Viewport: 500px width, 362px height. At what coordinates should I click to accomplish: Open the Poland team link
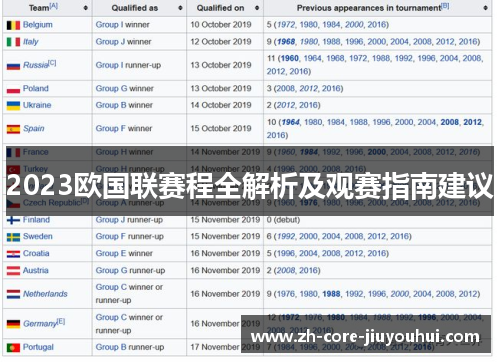pyautogui.click(x=36, y=89)
